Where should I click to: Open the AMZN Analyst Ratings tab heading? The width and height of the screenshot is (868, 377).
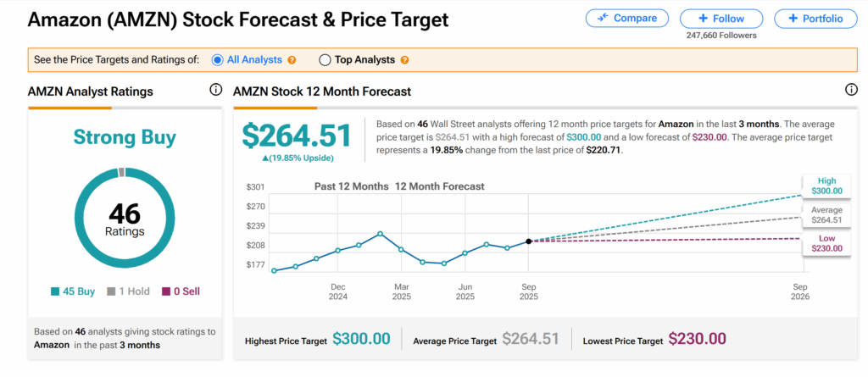click(x=91, y=91)
